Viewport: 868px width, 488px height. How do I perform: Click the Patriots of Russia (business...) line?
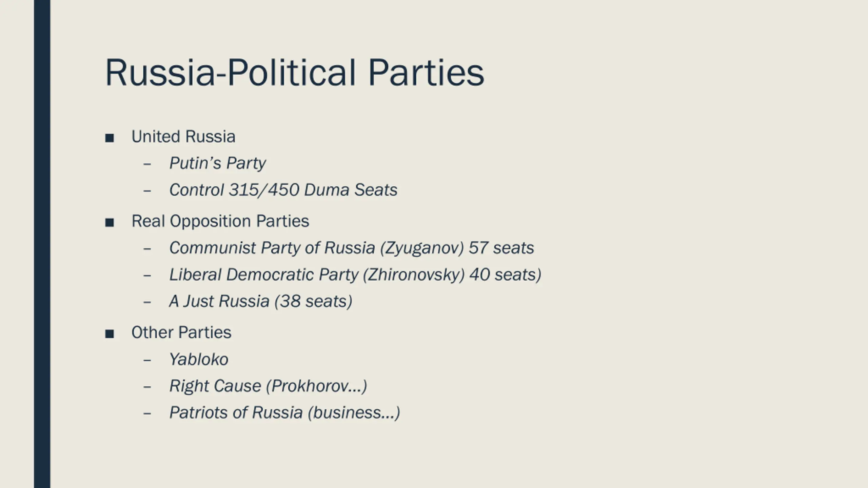click(285, 413)
